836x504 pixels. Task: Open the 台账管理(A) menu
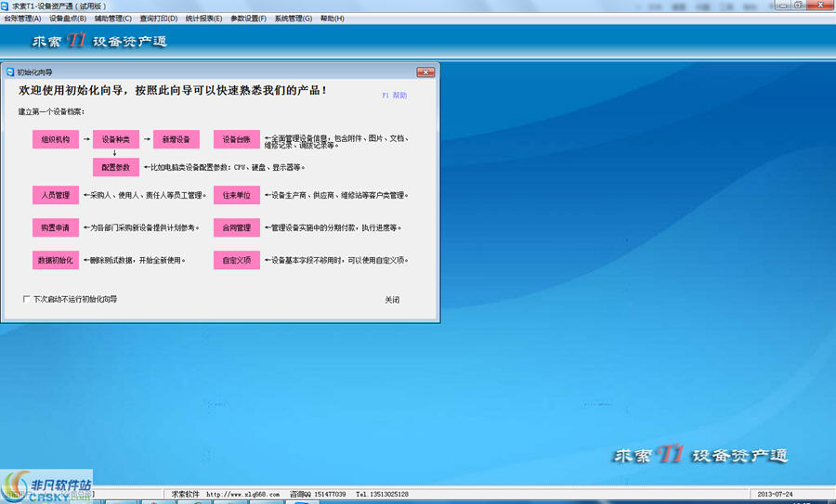tap(22, 19)
